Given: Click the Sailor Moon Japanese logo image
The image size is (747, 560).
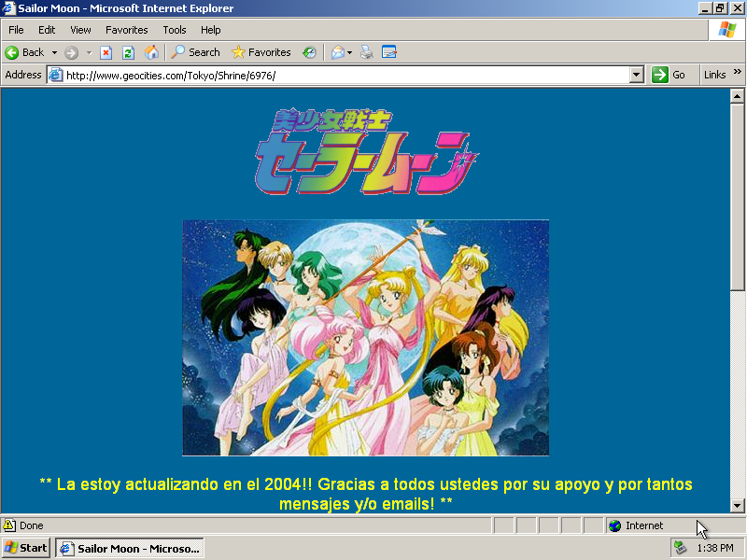Looking at the screenshot, I should tap(367, 151).
